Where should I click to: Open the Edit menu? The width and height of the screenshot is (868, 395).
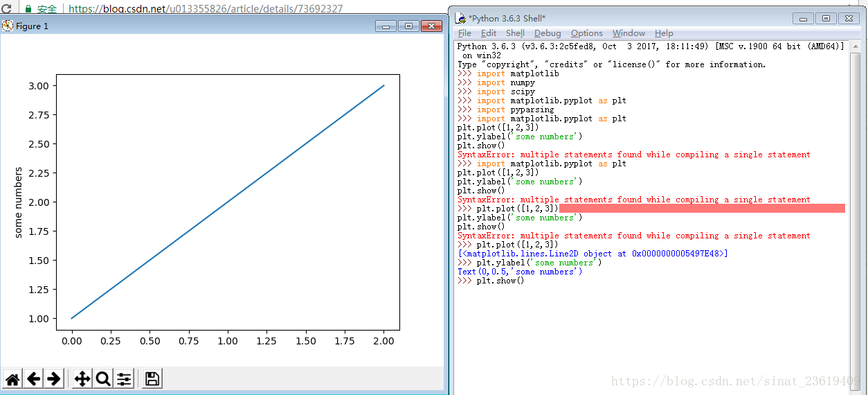pyautogui.click(x=489, y=33)
